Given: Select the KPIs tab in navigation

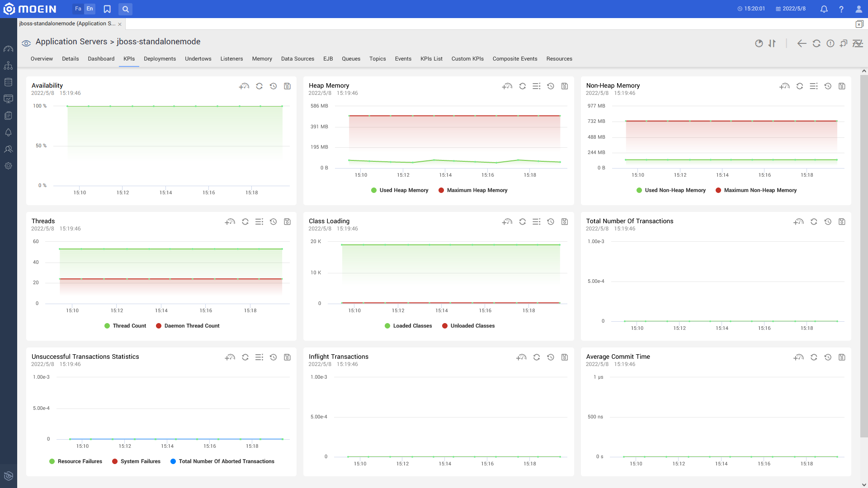Looking at the screenshot, I should click(129, 58).
